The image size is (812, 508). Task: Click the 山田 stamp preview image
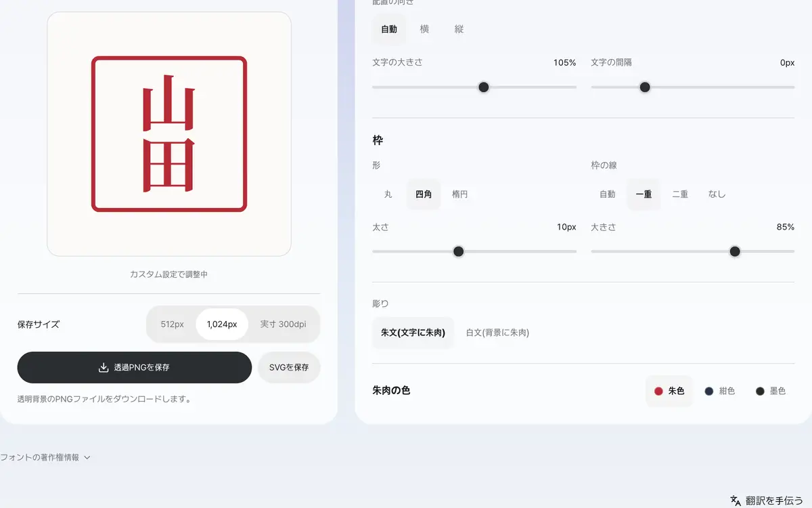pyautogui.click(x=169, y=134)
